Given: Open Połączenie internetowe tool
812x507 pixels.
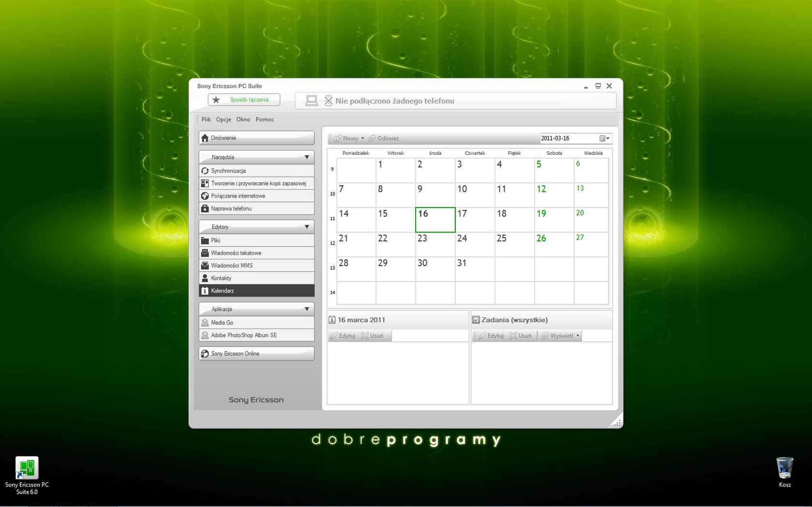Looking at the screenshot, I should pos(256,196).
